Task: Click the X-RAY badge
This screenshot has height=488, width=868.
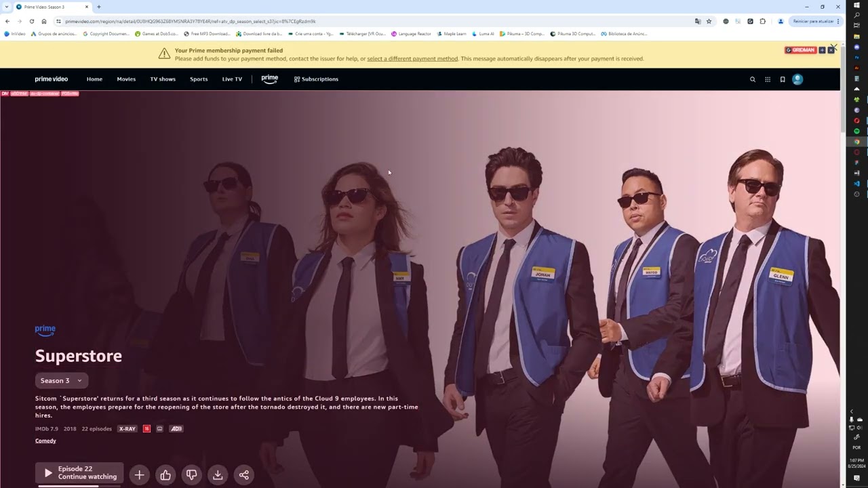Action: tap(127, 429)
